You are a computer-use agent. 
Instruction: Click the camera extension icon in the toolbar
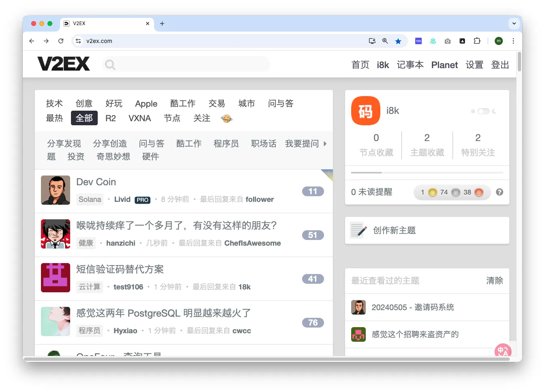click(447, 41)
